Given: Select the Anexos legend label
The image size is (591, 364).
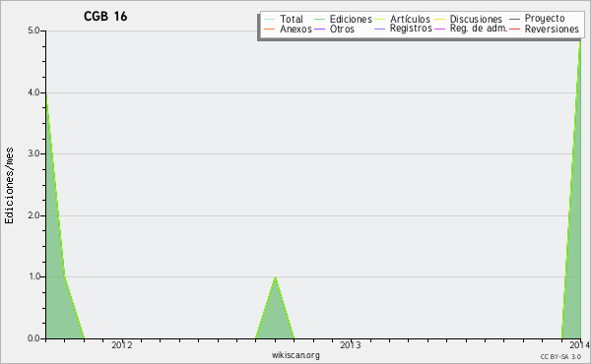Looking at the screenshot, I should point(295,29).
